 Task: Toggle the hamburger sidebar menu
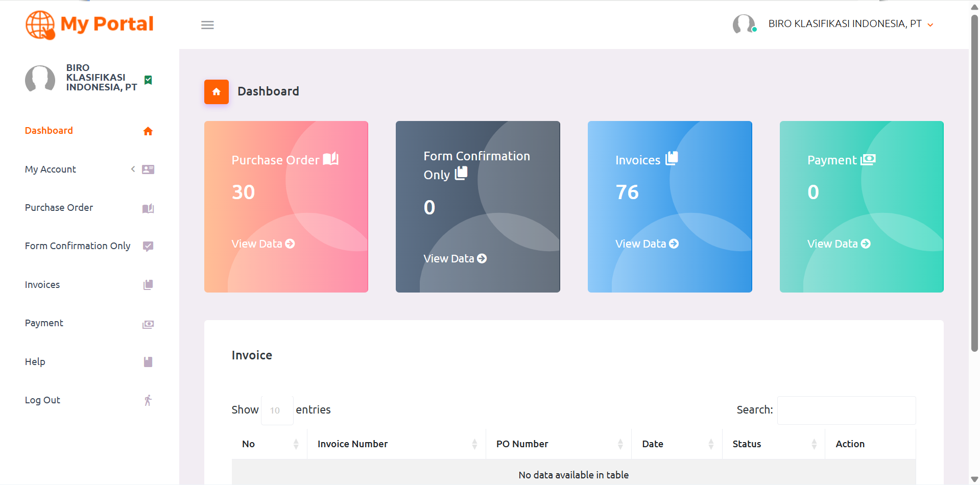pos(207,25)
